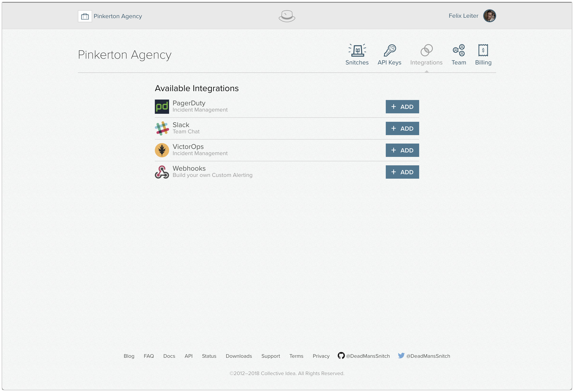Open the Team members icon
Image resolution: width=574 pixels, height=392 pixels.
pos(459,50)
